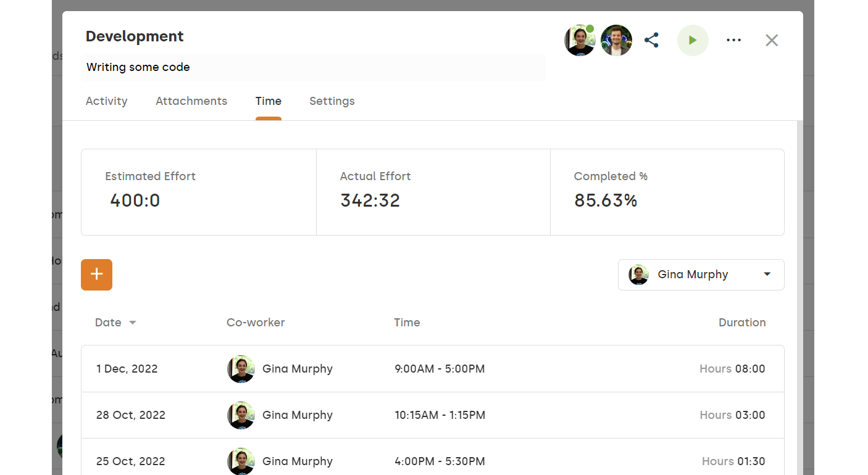Screen dimensions: 868x475
Task: Add a new time entry with the plus button
Action: pyautogui.click(x=96, y=275)
